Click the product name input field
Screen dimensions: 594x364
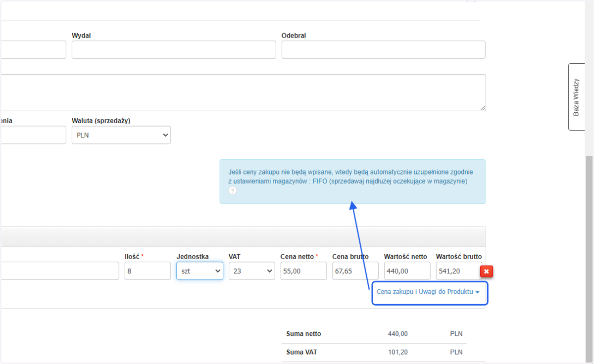[x=59, y=271]
